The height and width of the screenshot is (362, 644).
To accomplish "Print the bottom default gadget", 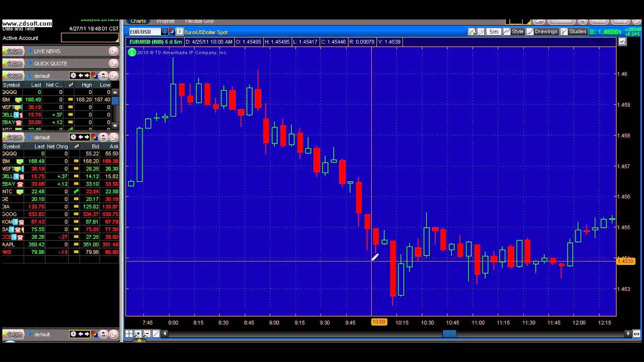I will (x=103, y=334).
